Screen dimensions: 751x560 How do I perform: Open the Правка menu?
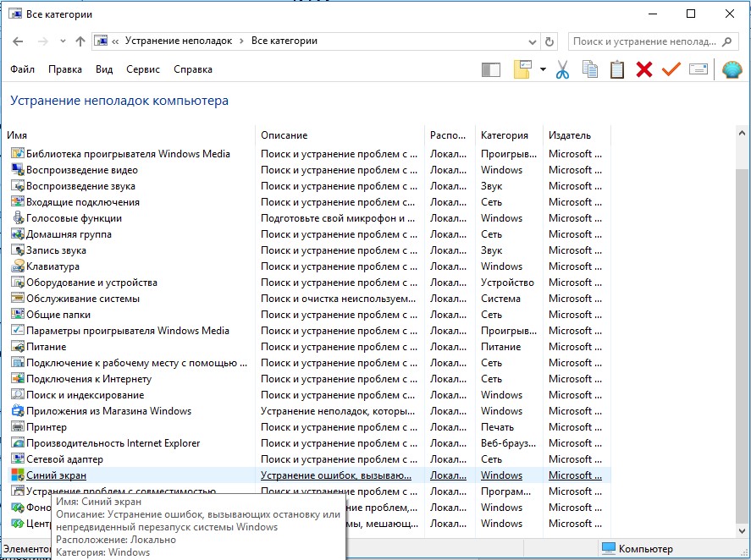point(64,69)
